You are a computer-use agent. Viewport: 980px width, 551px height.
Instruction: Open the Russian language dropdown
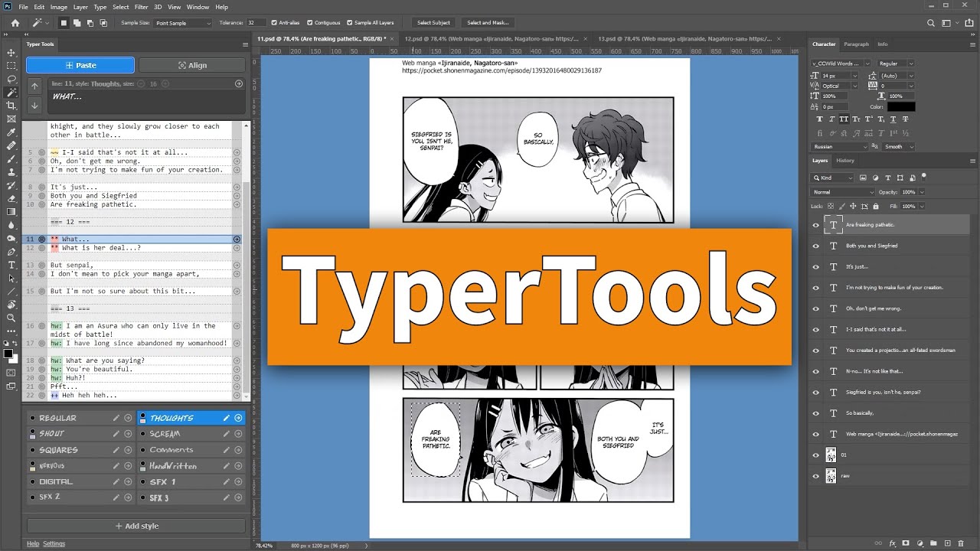click(840, 146)
